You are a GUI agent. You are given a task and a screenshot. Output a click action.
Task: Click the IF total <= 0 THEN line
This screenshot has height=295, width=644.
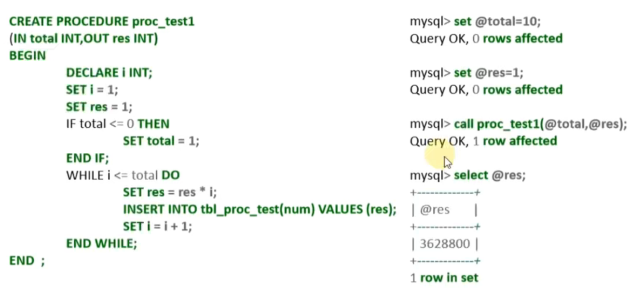118,124
